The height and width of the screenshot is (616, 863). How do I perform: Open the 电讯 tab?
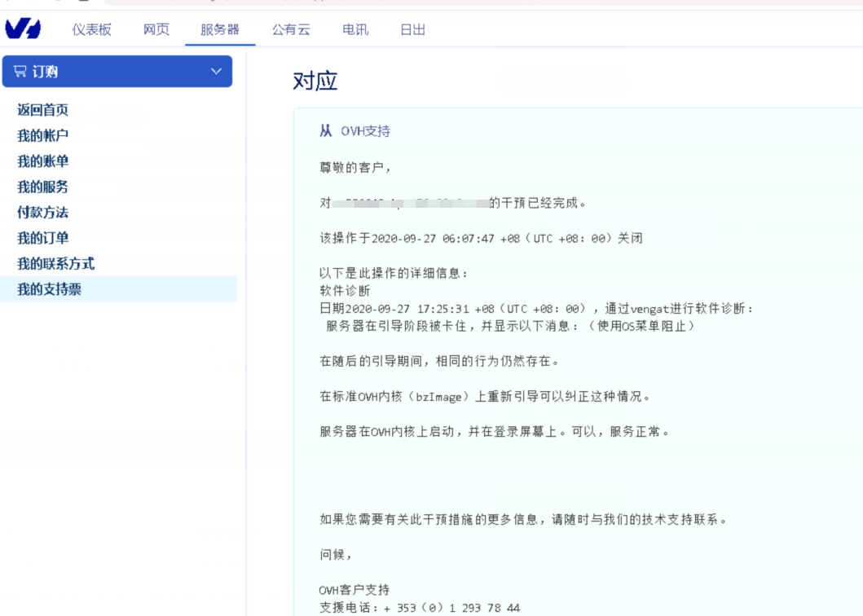point(355,29)
